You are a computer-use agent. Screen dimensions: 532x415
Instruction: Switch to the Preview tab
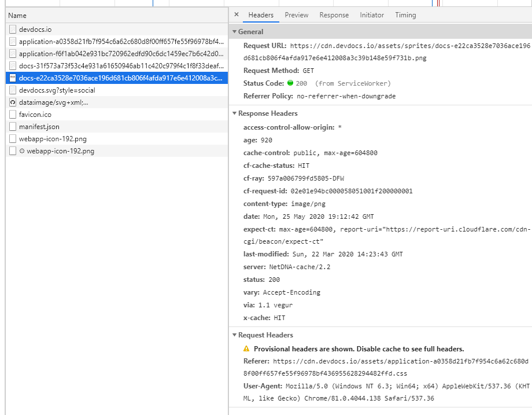[x=296, y=15]
